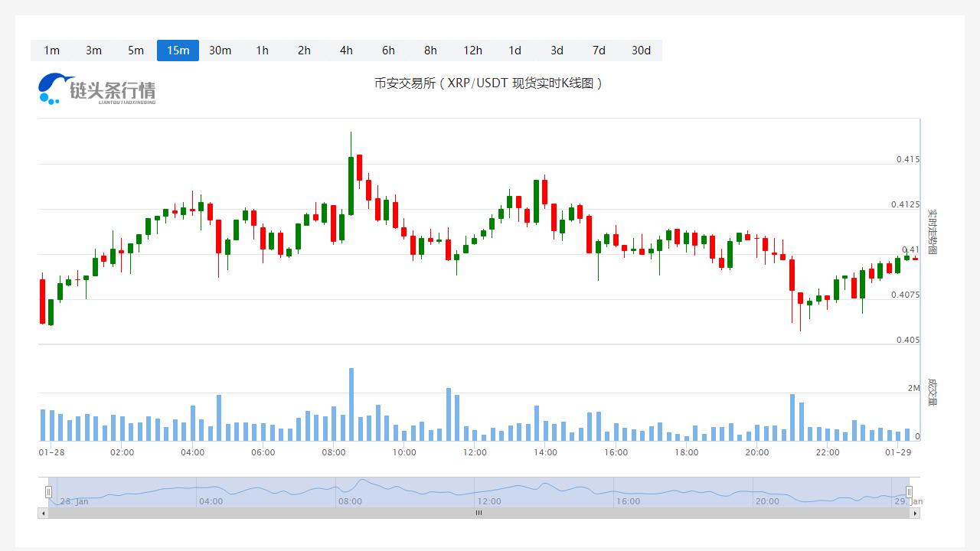Click the 01-28 date axis label
This screenshot has width=980, height=551.
pyautogui.click(x=51, y=452)
